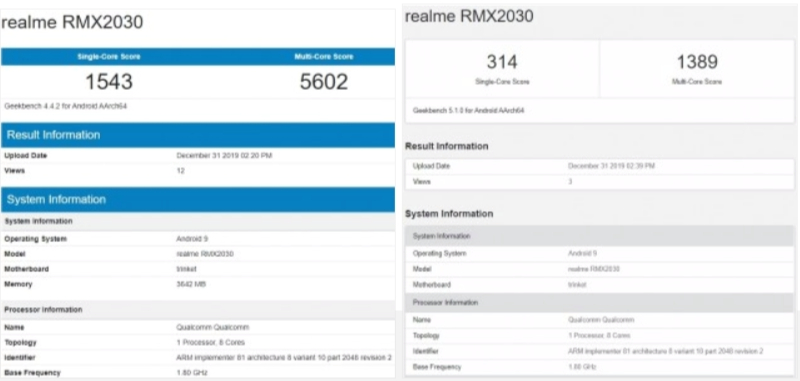Screen dimensions: 800x381
Task: Click the blue 'Multi-Core Score' header on the left
Action: [x=323, y=57]
